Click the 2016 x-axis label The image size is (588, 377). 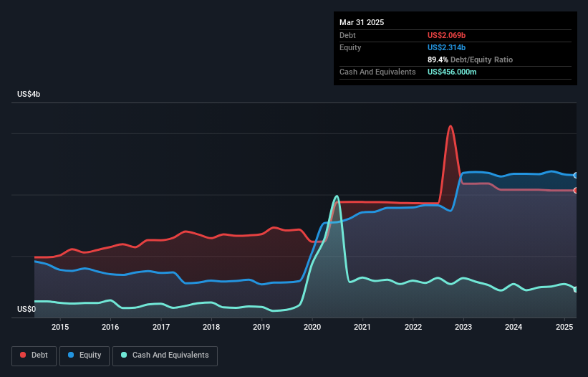[110, 327]
